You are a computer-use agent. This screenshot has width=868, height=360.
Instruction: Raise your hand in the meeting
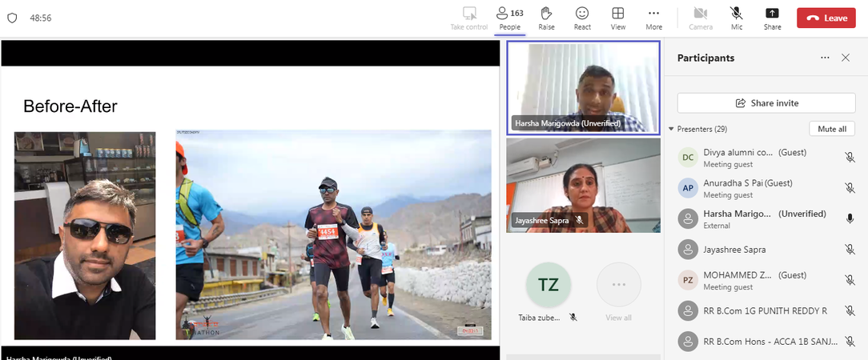coord(546,18)
